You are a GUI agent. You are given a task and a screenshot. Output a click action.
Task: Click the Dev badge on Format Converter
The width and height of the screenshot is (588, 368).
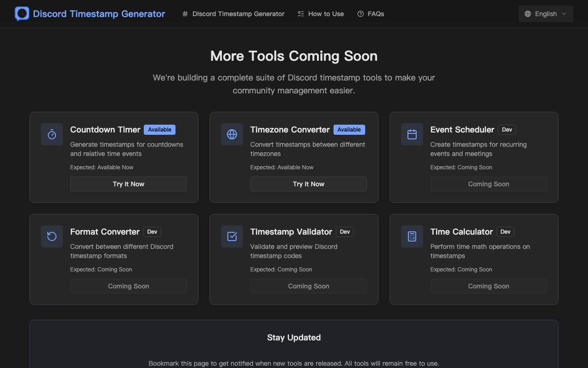tap(152, 232)
